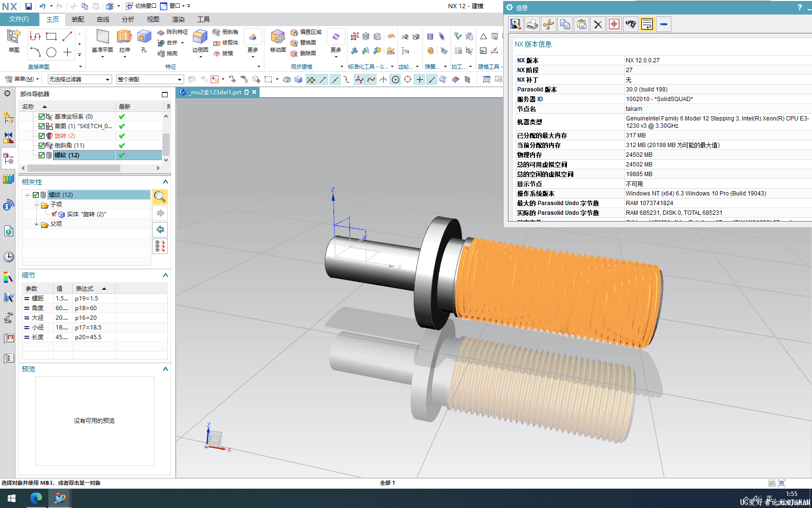
Task: Activate the 孔 hole tool
Action: 144,41
